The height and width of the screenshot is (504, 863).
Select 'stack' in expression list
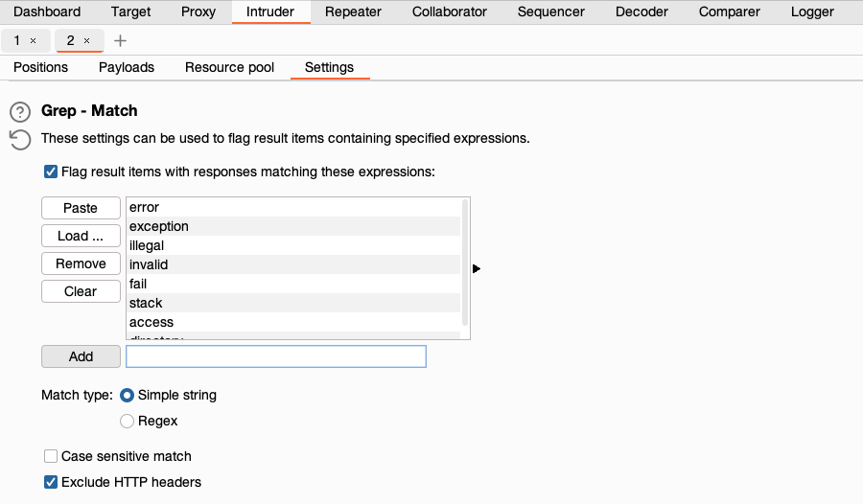coord(293,303)
